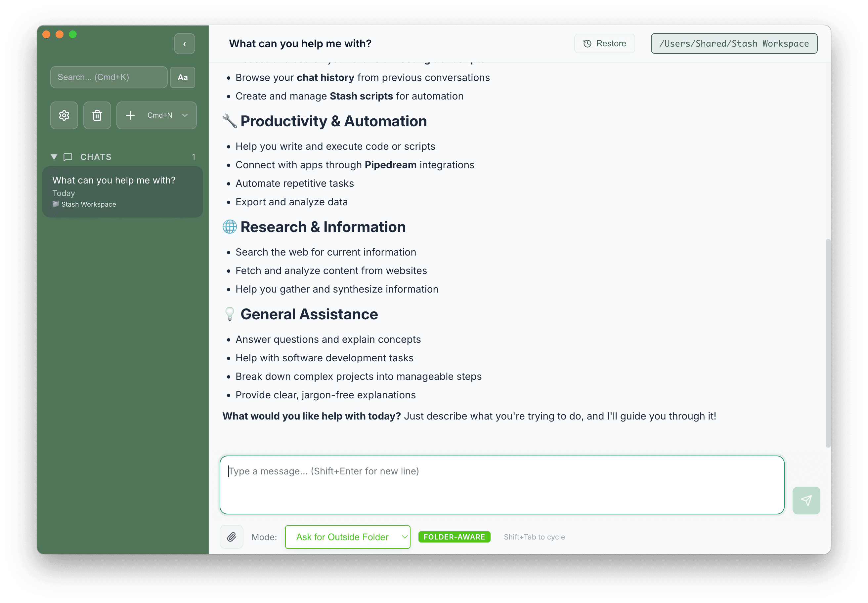Select the 'What can you help me with?' chat

pyautogui.click(x=123, y=191)
